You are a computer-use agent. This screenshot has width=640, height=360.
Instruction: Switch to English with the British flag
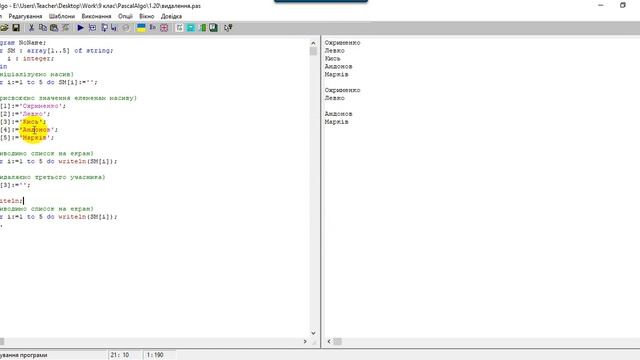[x=164, y=28]
